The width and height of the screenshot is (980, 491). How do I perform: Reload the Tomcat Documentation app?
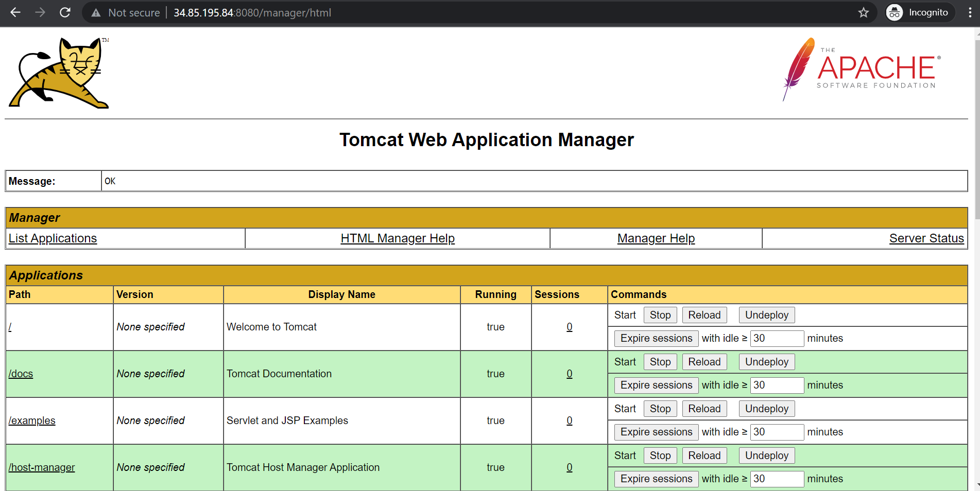[704, 362]
